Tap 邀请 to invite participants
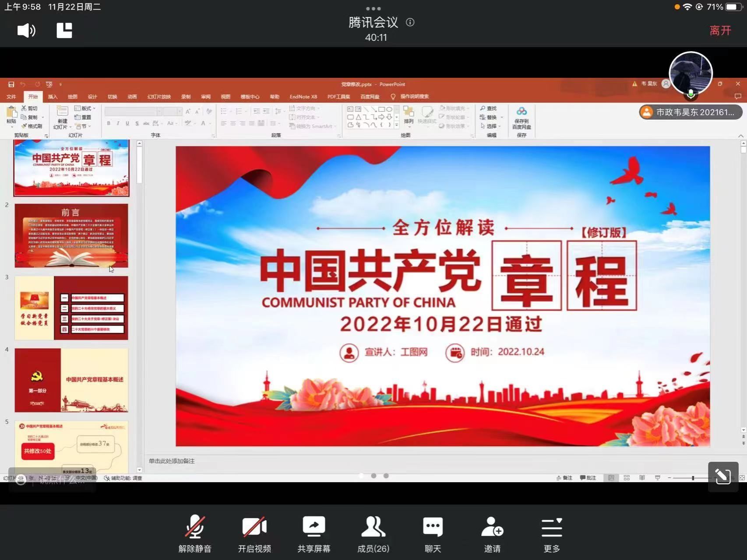The image size is (747, 560). coord(492,534)
